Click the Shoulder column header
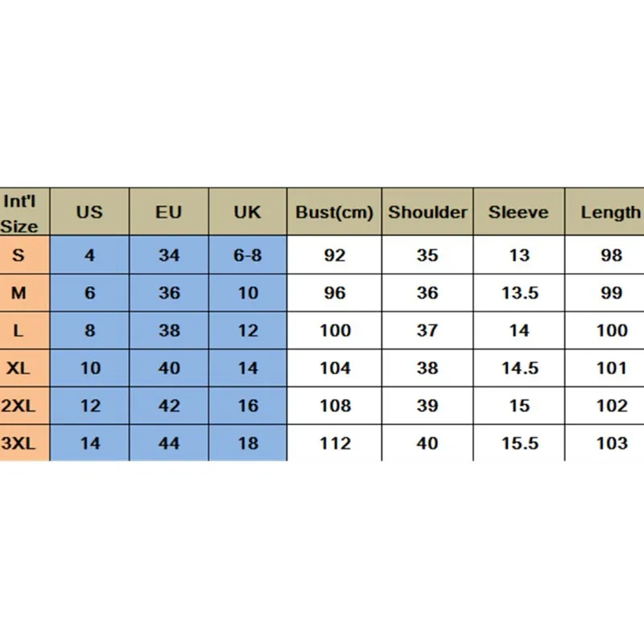Viewport: 644px width, 644px height. coord(427,212)
